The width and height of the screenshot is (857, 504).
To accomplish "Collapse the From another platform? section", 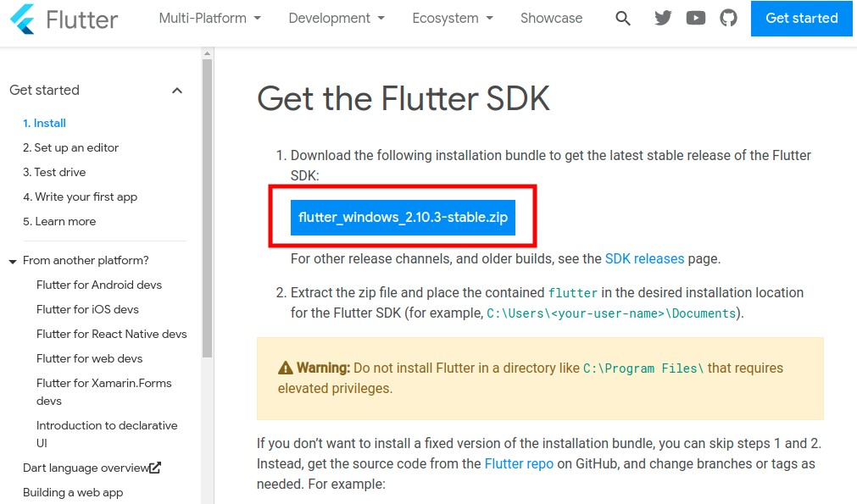I will [13, 262].
